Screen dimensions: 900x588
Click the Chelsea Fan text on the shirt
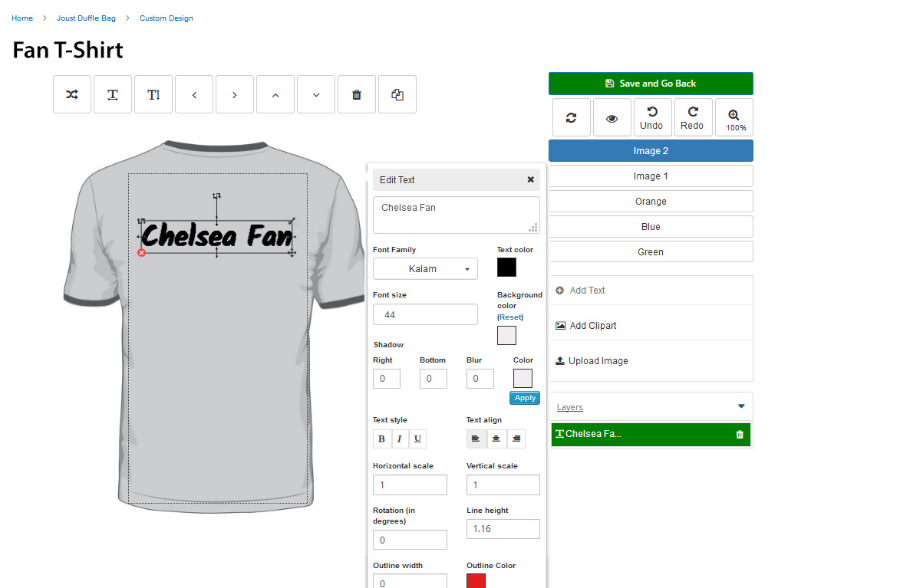(x=217, y=236)
